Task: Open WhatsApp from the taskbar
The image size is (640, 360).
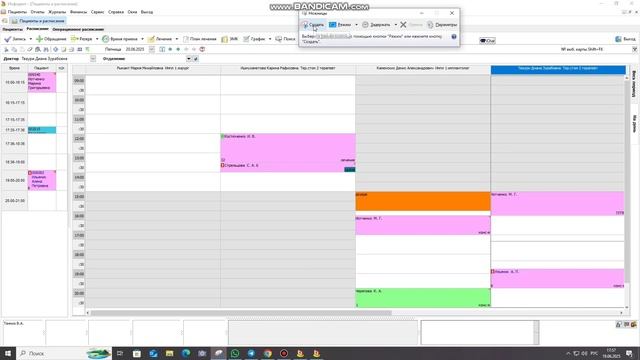Action: 235,353
